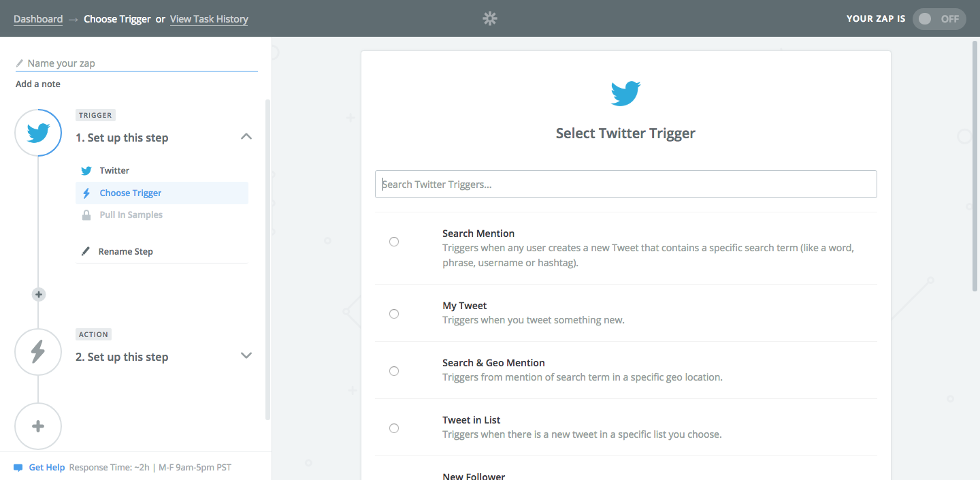Turn on the Your Zap toggle
Image resolution: width=980 pixels, height=480 pixels.
point(938,19)
